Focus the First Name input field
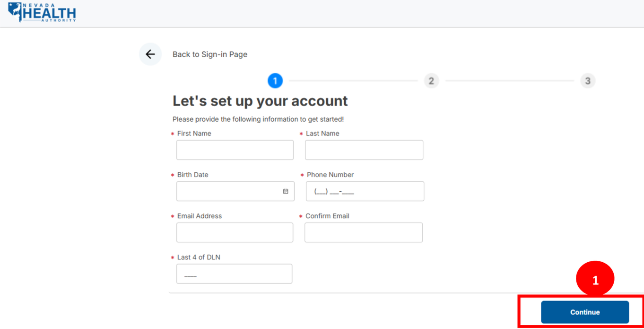The image size is (644, 329). (x=235, y=150)
